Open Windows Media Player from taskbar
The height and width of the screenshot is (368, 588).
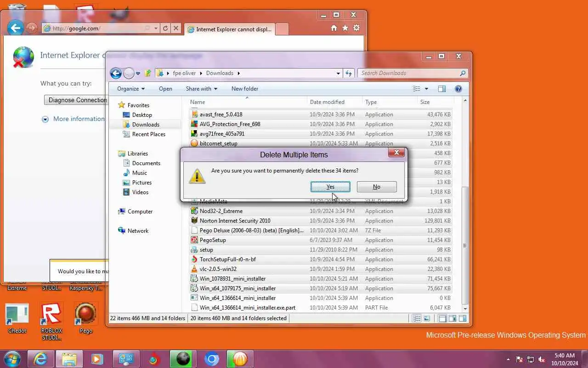coord(97,359)
